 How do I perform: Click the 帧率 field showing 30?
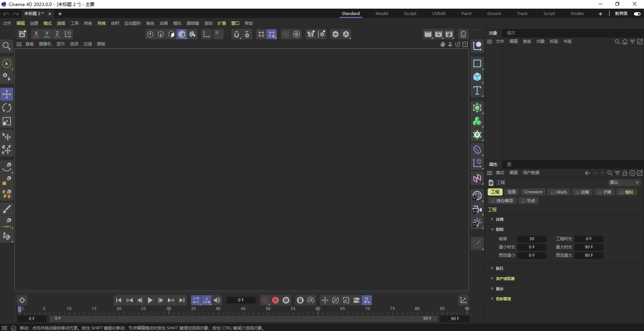point(532,239)
